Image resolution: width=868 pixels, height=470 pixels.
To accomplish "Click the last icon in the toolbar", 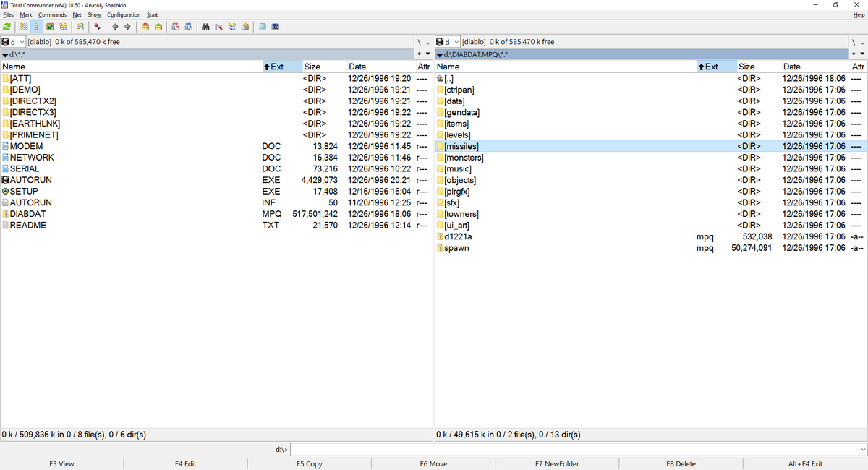I will (x=276, y=27).
